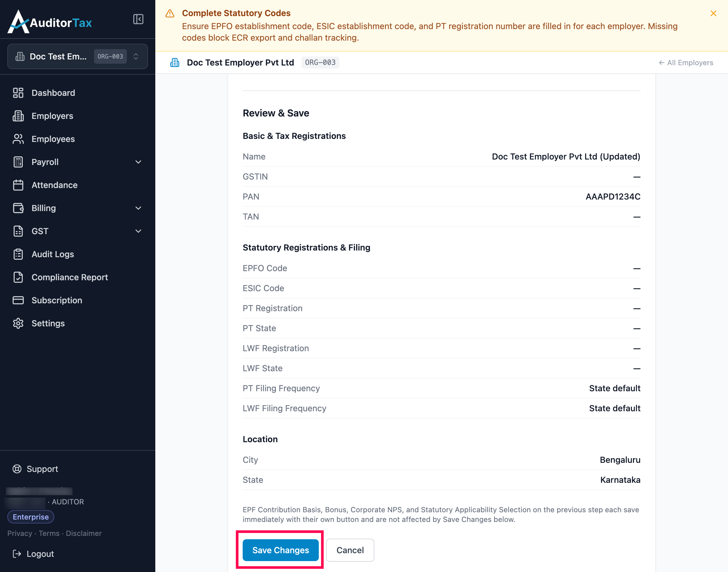This screenshot has width=728, height=572.
Task: Select the Name value Doc Test Employer Pvt Ltd (Updated)
Action: (x=566, y=156)
